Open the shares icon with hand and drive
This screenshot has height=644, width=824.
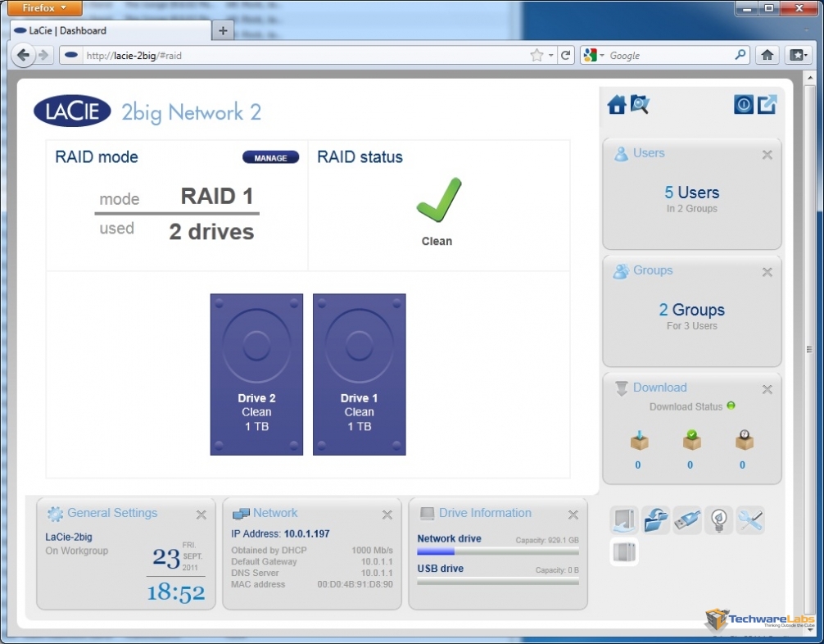tap(624, 520)
